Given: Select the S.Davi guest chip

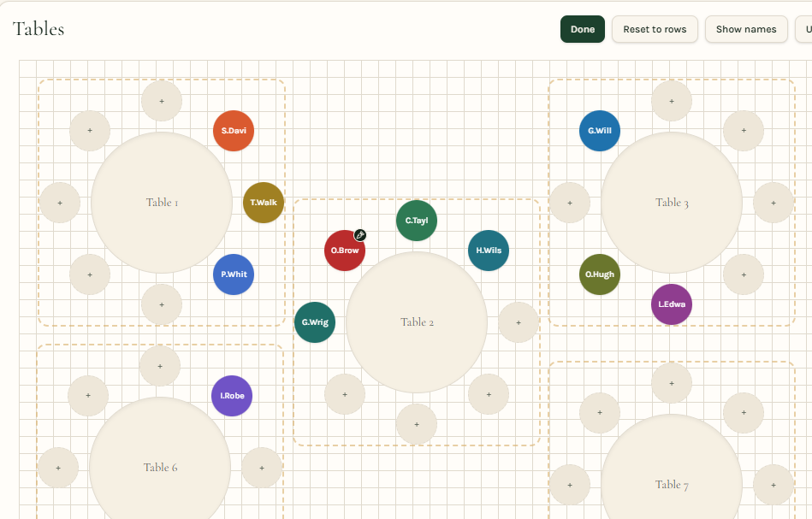Looking at the screenshot, I should coord(234,131).
